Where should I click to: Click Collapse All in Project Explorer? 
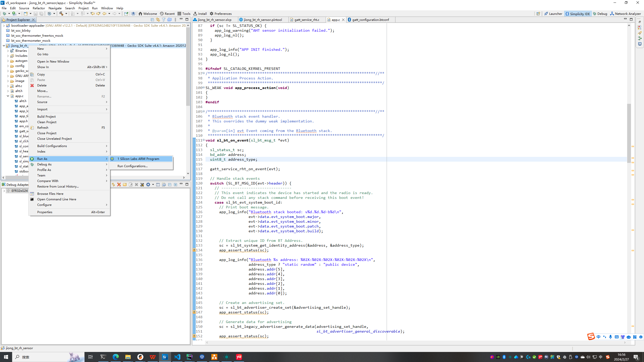coord(152,20)
